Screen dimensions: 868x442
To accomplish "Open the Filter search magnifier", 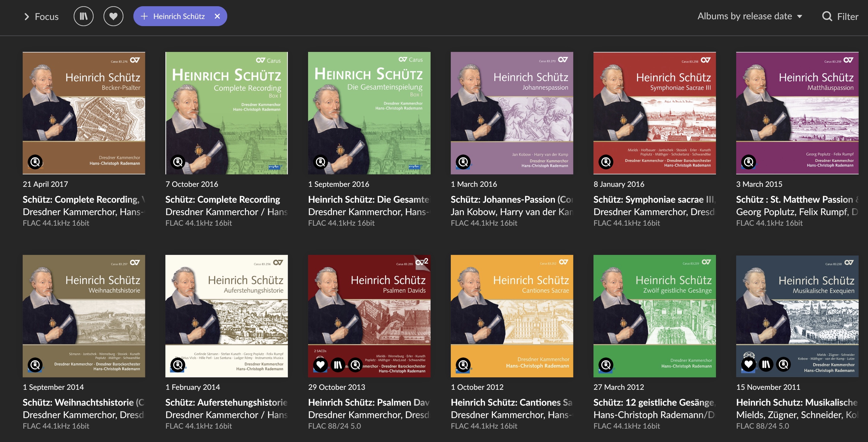I will (x=827, y=16).
